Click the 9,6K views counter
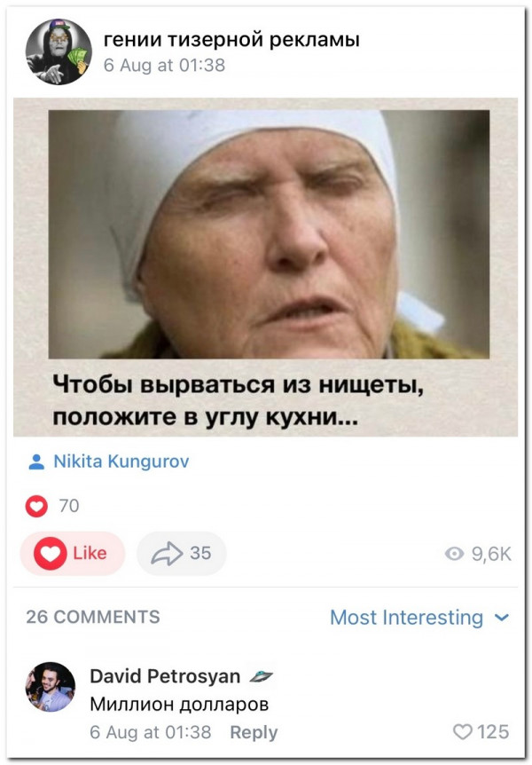 click(491, 554)
